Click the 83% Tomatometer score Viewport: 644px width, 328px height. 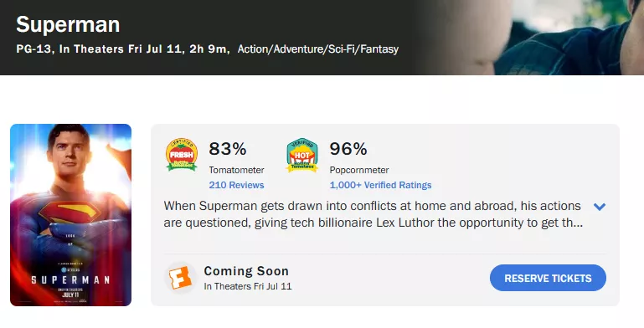pos(228,149)
